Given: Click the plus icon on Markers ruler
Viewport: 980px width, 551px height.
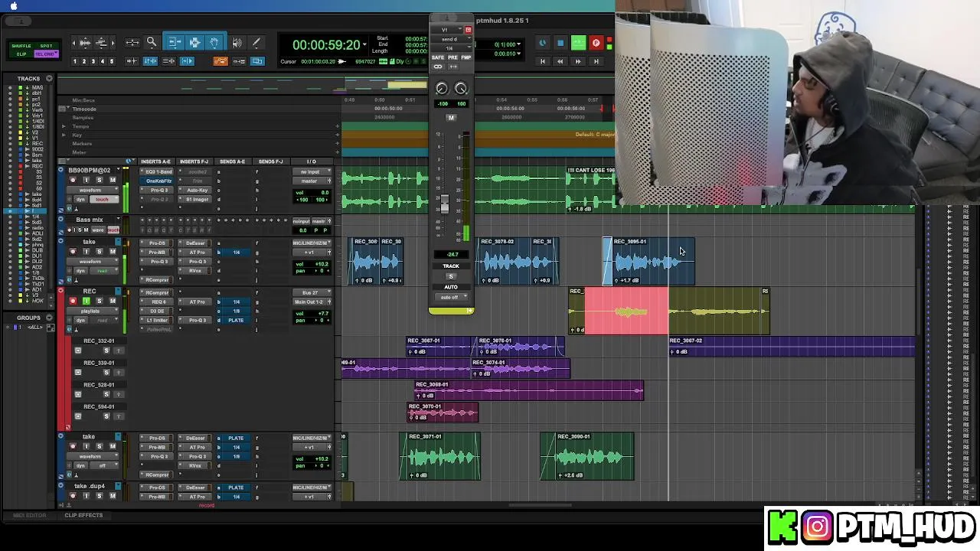Looking at the screenshot, I should pyautogui.click(x=337, y=143).
